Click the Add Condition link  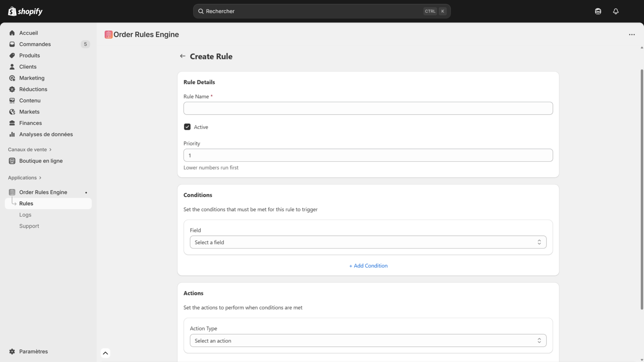click(368, 265)
